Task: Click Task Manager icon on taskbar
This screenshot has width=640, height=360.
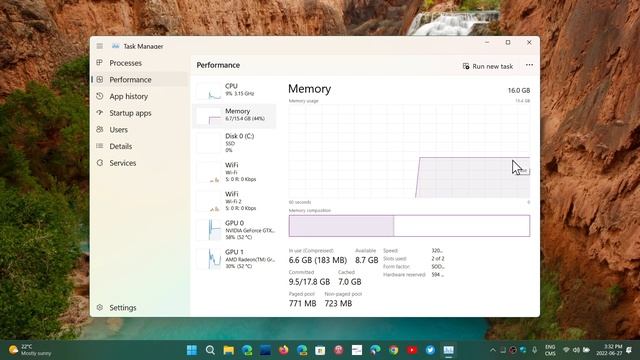Action: tap(449, 350)
